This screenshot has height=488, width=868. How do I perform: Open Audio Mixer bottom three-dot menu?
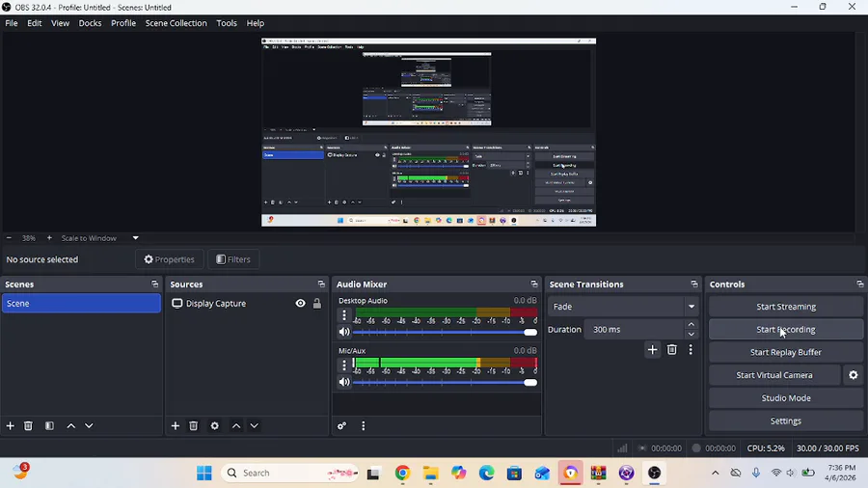coord(364,425)
